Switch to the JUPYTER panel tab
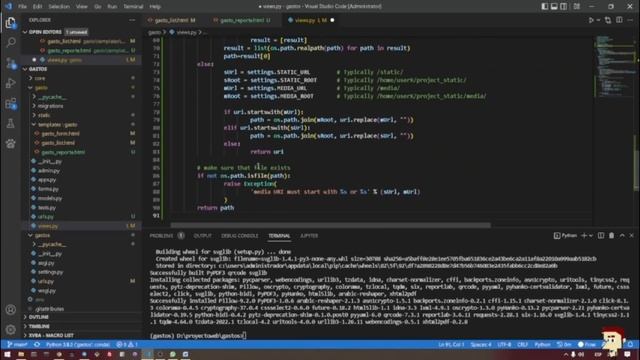This screenshot has height=360, width=640. 309,236
